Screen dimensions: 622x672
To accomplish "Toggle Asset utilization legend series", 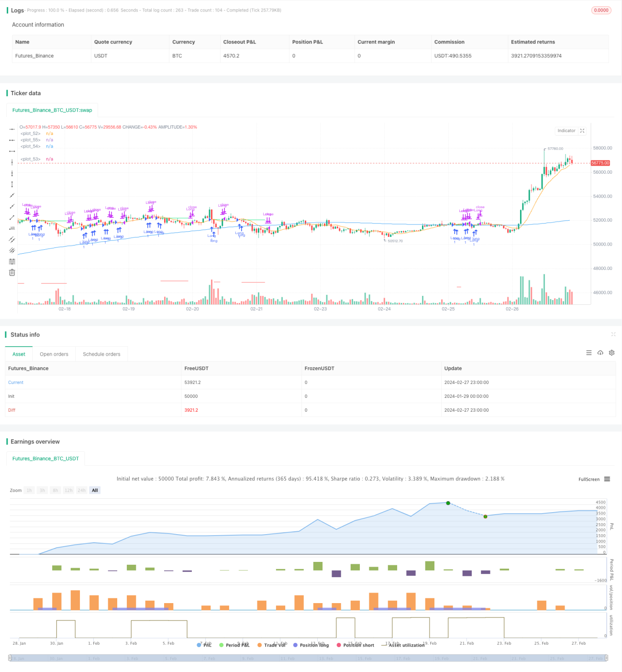I will [403, 645].
